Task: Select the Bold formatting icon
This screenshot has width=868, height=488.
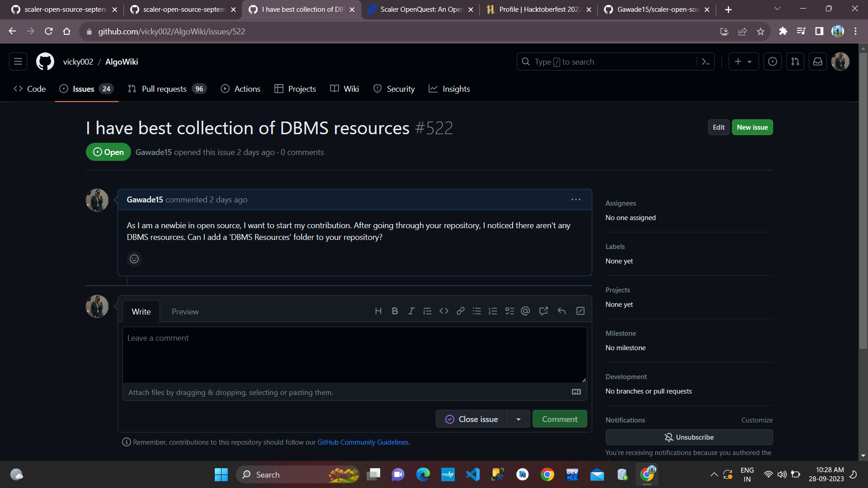Action: pos(395,311)
